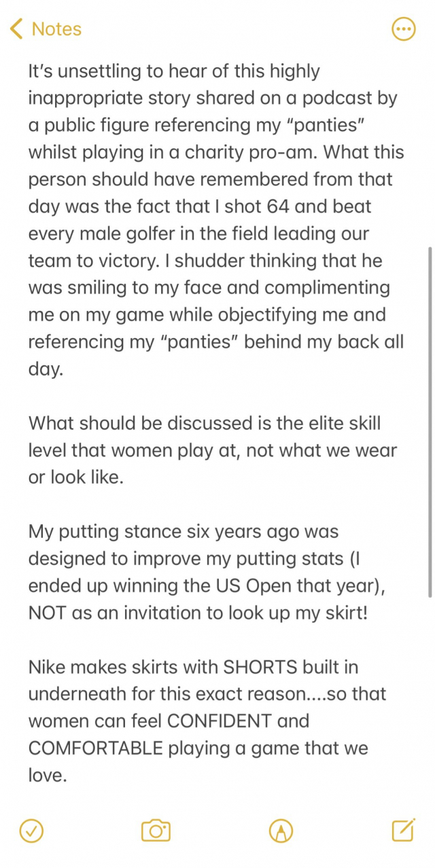Tap the capitalized word COMFORTABLE
This screenshot has width=435, height=868.
[96, 748]
